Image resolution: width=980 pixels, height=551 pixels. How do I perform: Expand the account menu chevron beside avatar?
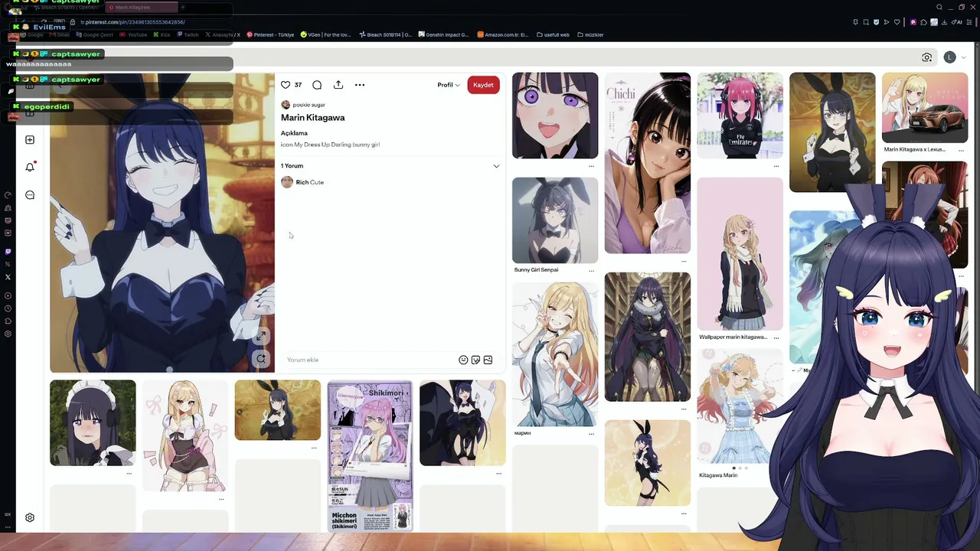pyautogui.click(x=963, y=57)
